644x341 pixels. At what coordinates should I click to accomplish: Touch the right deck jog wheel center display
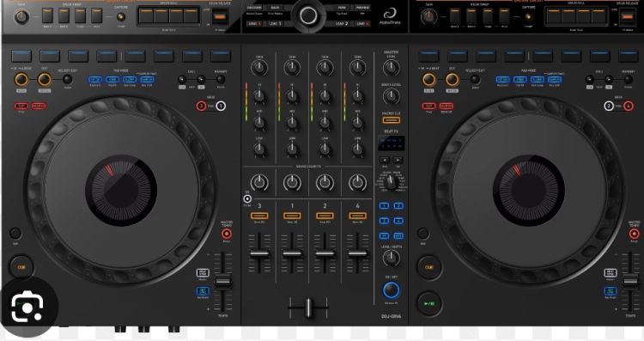(x=529, y=190)
